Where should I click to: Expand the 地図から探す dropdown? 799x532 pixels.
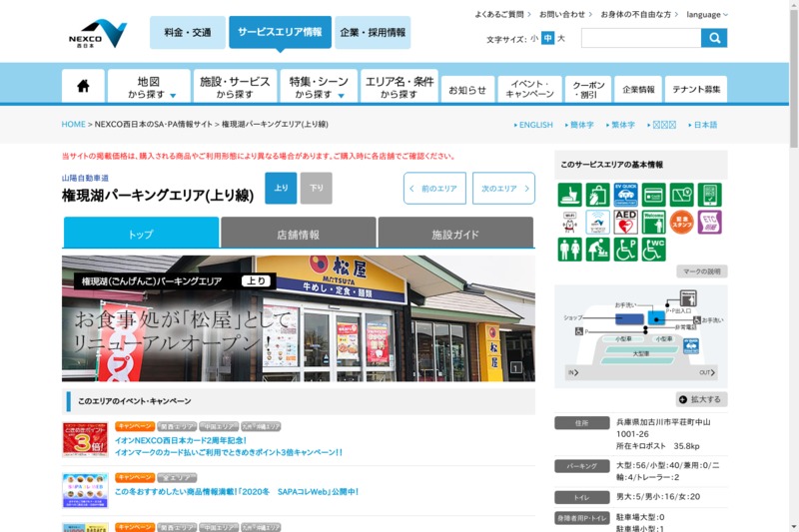click(x=149, y=87)
